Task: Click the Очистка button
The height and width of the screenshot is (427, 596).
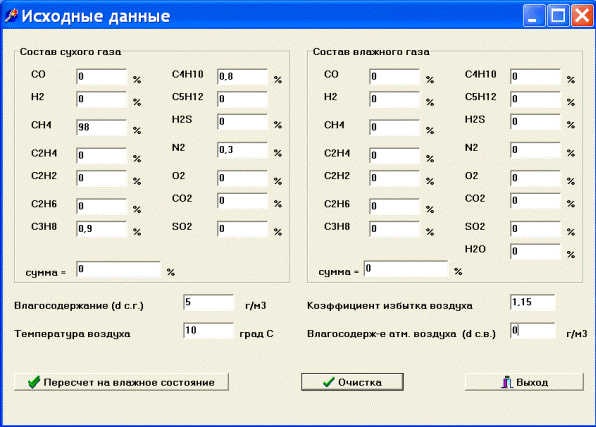Action: click(x=352, y=382)
